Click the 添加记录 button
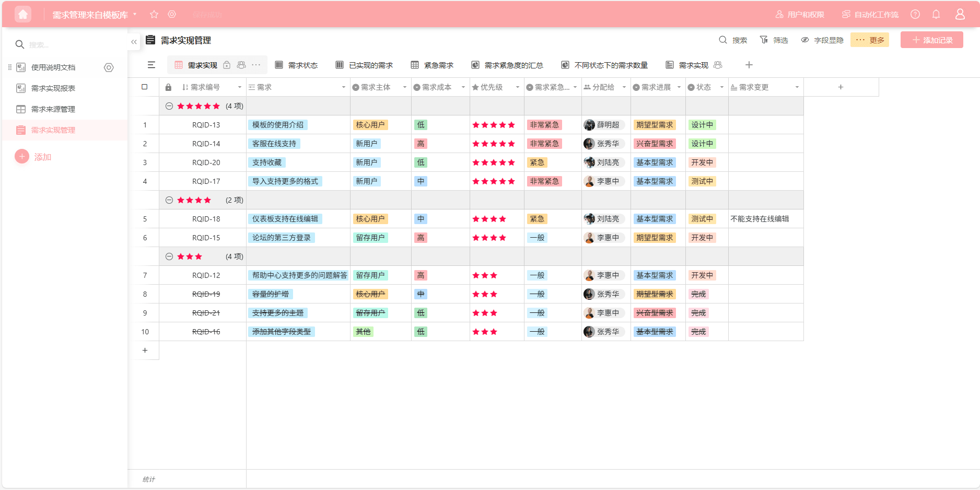This screenshot has width=980, height=490. tap(931, 40)
